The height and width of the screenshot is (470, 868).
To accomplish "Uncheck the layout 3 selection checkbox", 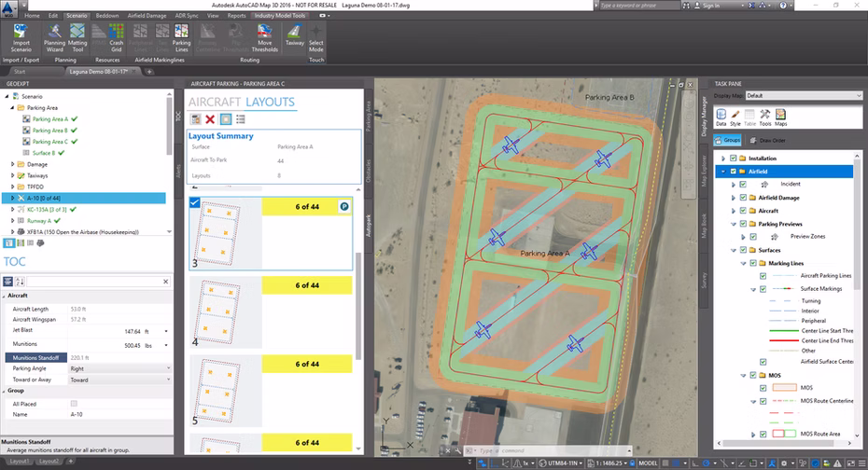I will 194,202.
